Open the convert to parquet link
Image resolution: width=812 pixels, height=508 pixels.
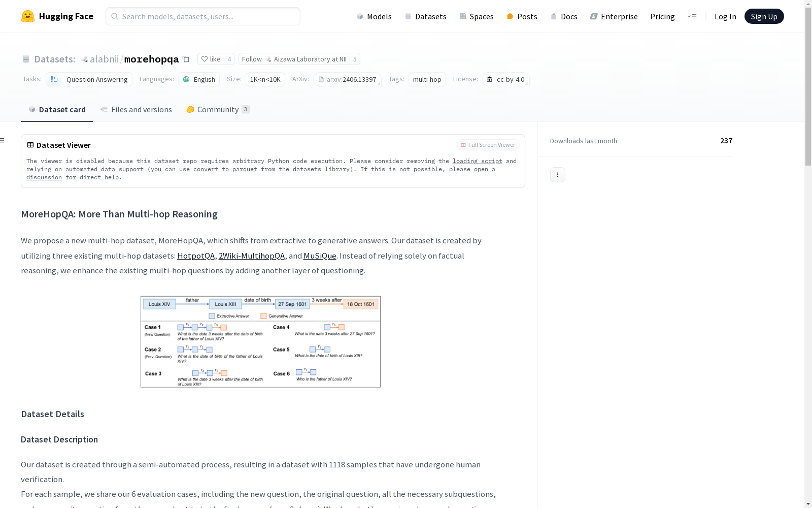225,169
